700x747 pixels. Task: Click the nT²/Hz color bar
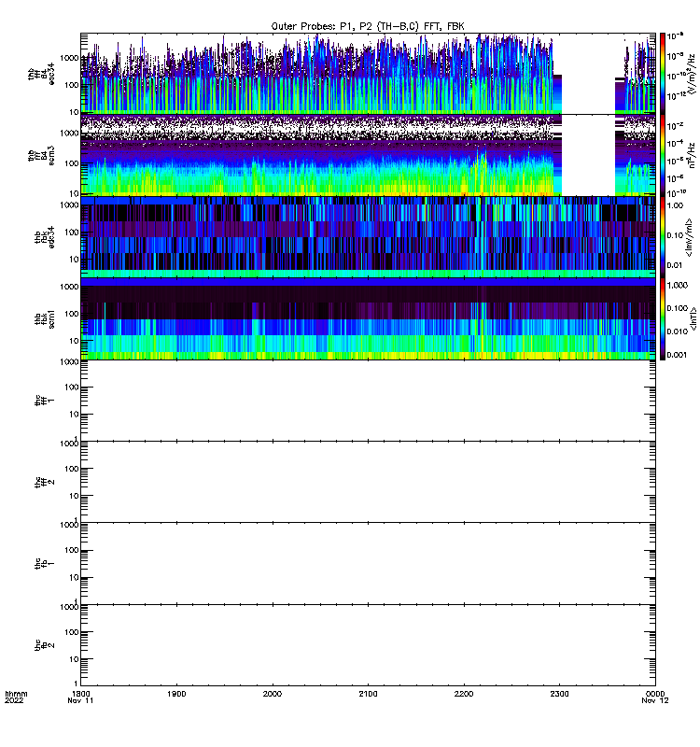pyautogui.click(x=663, y=155)
